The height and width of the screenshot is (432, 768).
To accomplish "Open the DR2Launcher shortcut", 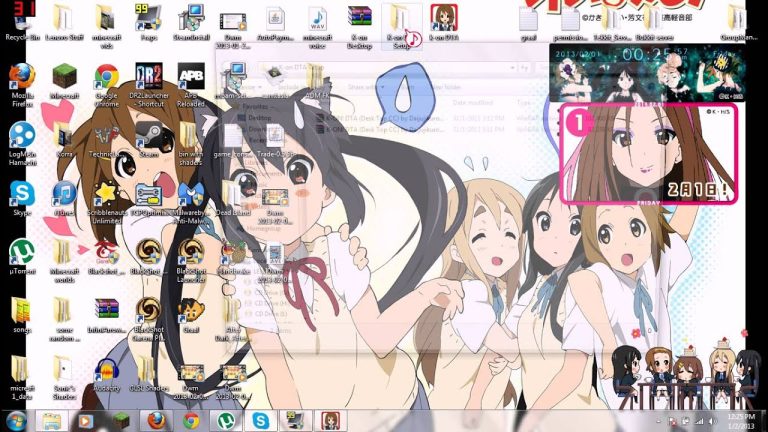I will 149,84.
